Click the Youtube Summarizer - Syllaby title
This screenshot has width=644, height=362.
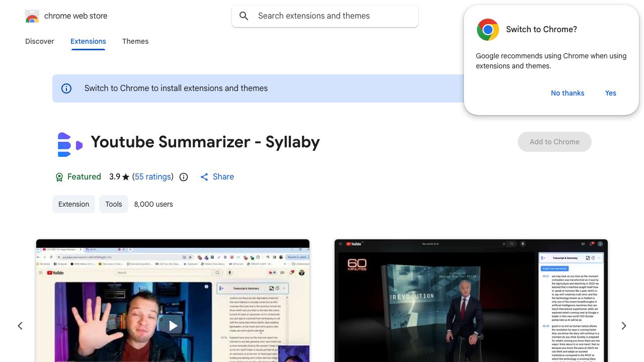coord(205,142)
